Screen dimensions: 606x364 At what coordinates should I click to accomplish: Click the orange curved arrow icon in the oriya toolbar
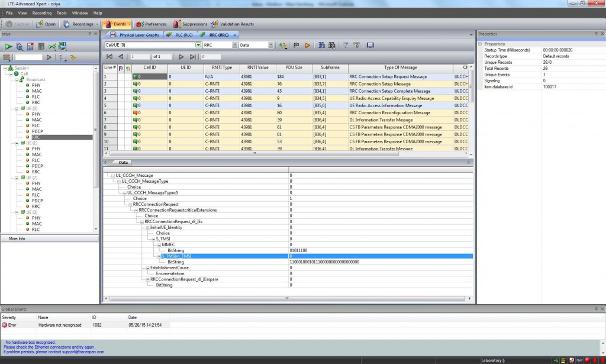pos(73,57)
